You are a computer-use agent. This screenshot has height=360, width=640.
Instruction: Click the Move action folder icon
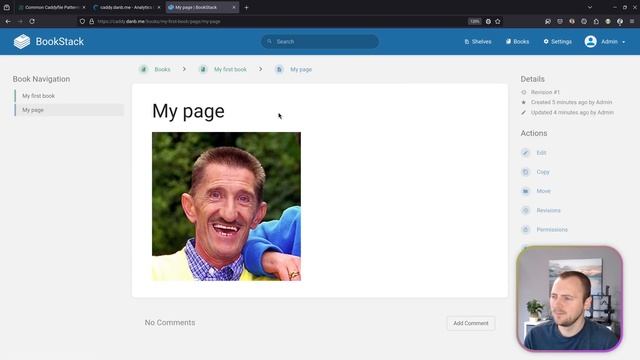[525, 191]
